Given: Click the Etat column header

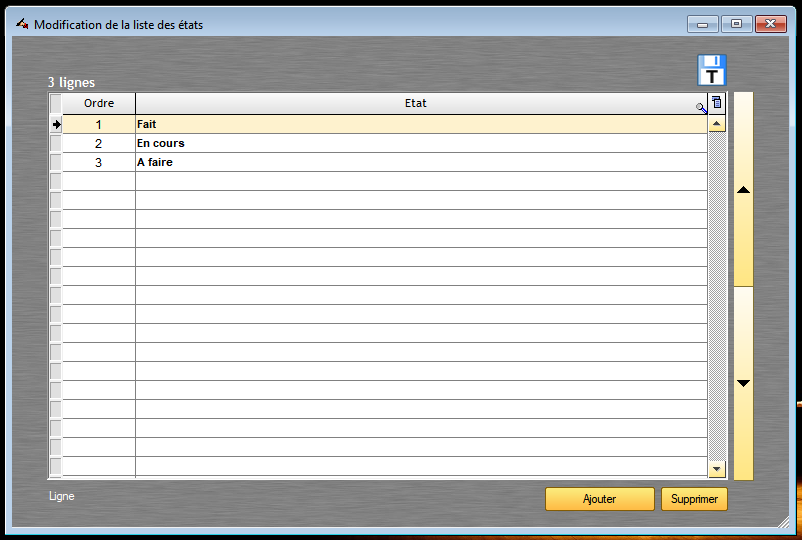Looking at the screenshot, I should pos(415,103).
